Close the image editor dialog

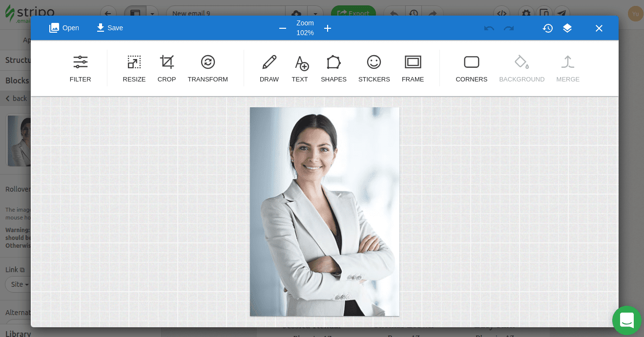pos(599,28)
